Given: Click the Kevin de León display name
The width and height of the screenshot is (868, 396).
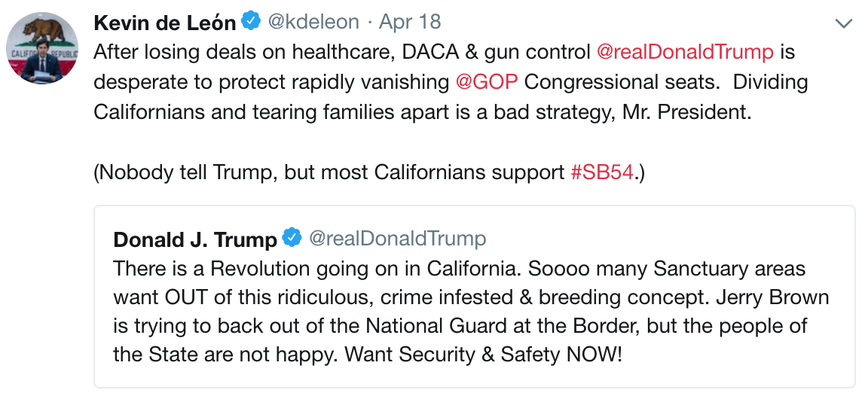Looking at the screenshot, I should tap(164, 23).
